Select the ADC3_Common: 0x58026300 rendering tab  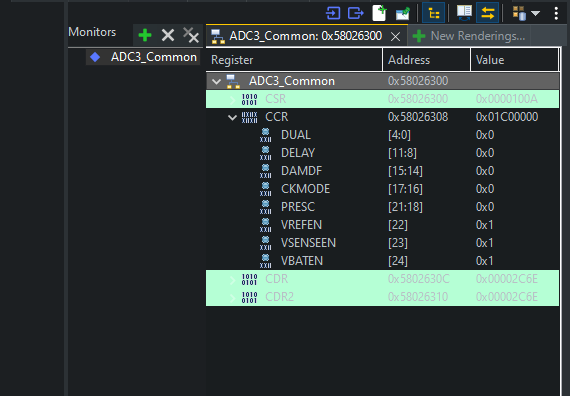306,36
